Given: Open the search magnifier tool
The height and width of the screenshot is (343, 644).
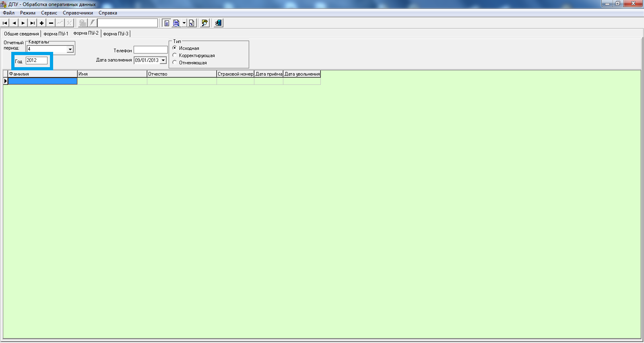Looking at the screenshot, I should pos(205,23).
